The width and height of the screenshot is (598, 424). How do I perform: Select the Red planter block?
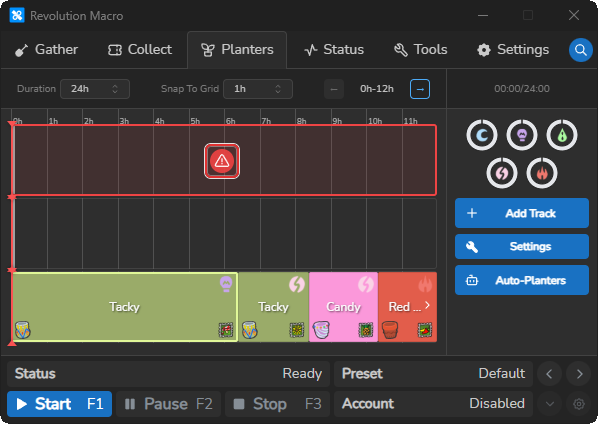(x=408, y=307)
